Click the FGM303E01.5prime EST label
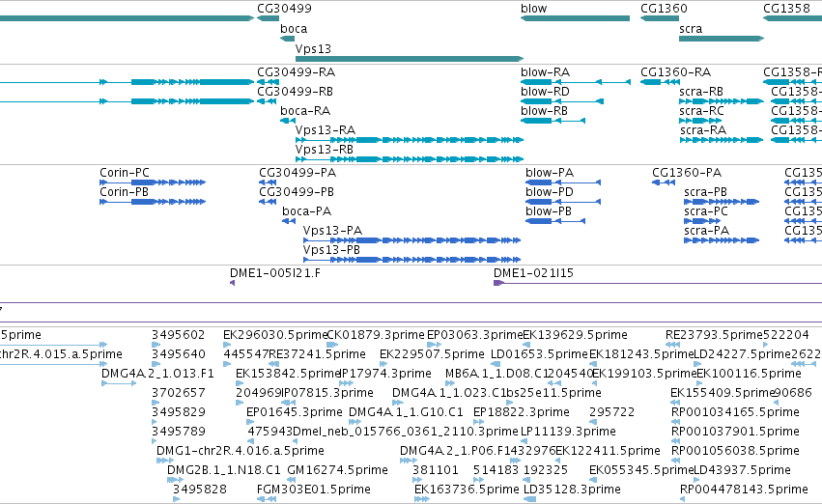Image resolution: width=822 pixels, height=504 pixels. 314,490
